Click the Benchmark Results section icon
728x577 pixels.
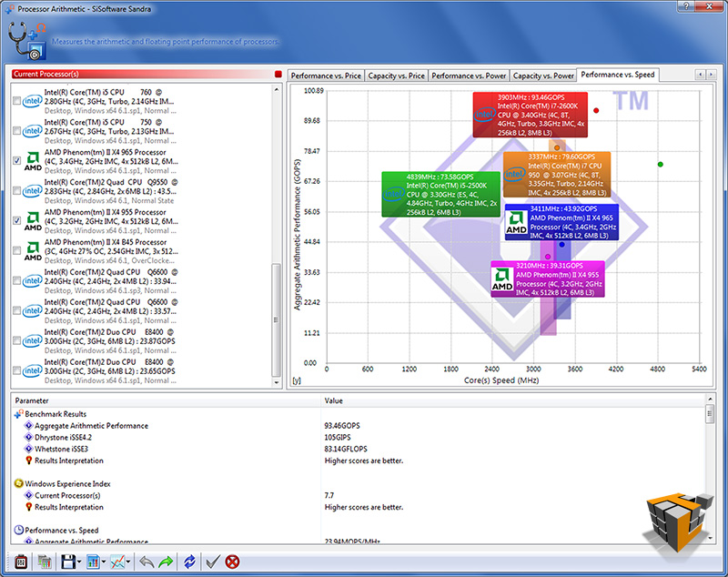18,413
